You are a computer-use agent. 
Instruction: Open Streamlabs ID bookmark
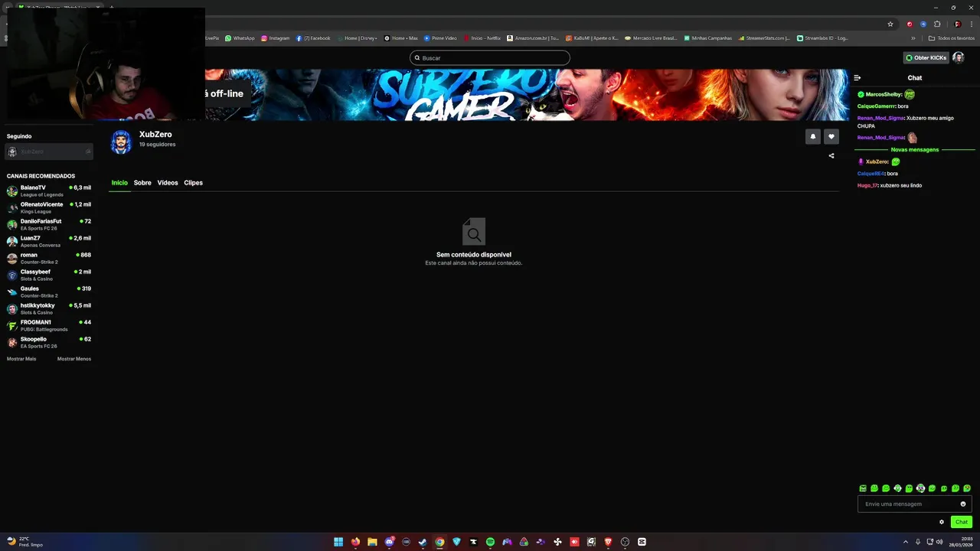(x=822, y=37)
